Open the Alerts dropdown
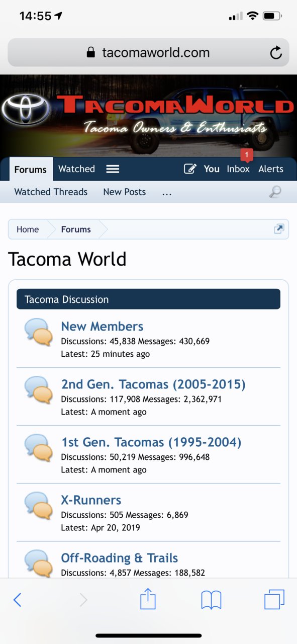 (271, 169)
